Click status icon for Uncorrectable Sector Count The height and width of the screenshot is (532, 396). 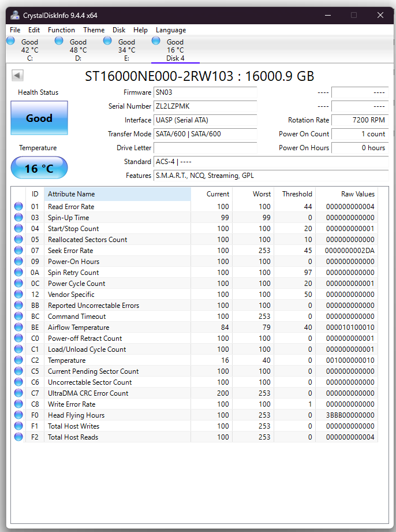tap(18, 382)
